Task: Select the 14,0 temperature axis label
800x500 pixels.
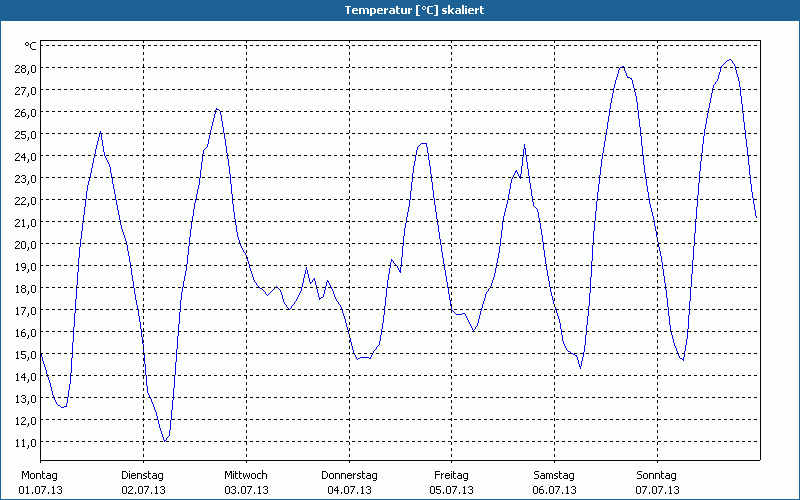Action: (26, 377)
